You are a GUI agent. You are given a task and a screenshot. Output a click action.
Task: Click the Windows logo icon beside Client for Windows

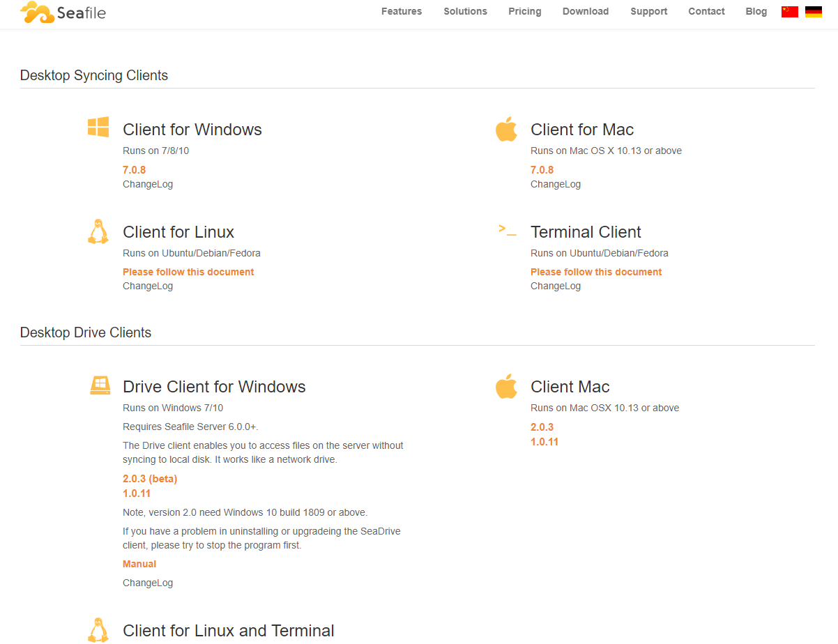(x=98, y=128)
